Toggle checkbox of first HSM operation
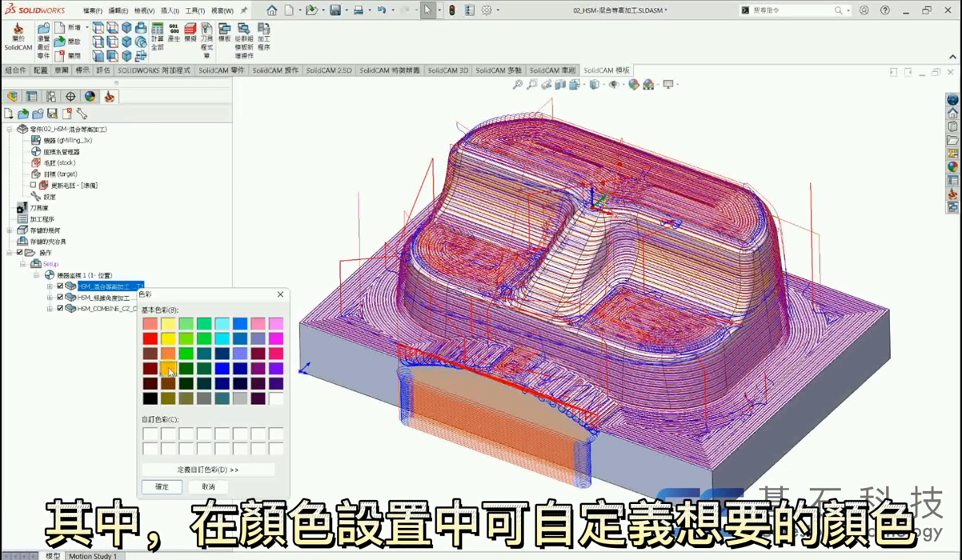Viewport: 962px width, 560px height. click(x=60, y=286)
